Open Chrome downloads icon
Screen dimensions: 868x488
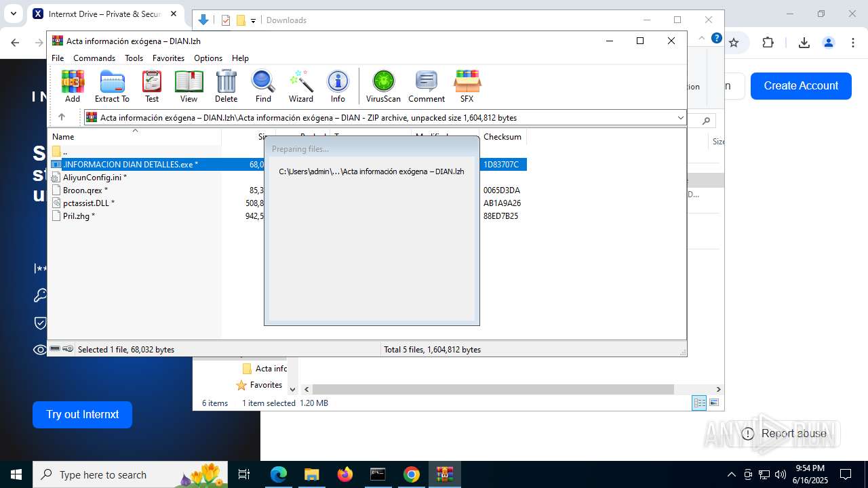coord(804,43)
